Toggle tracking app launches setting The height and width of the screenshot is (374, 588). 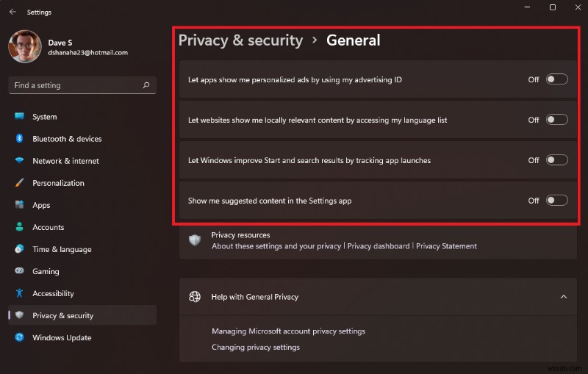tap(557, 160)
